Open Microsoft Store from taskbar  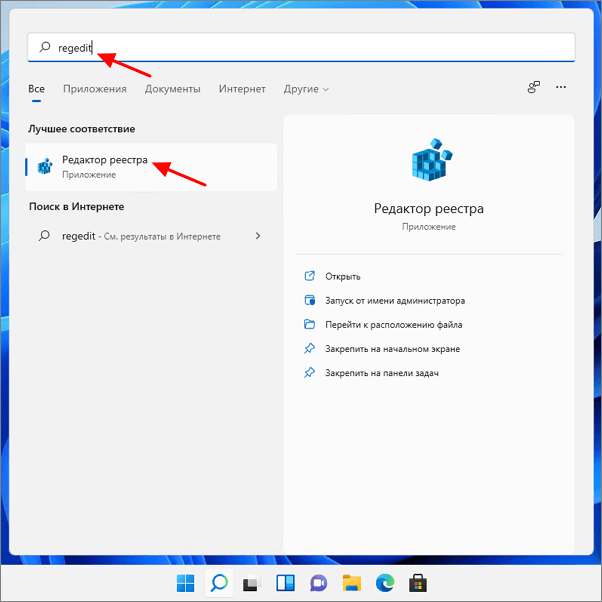pyautogui.click(x=418, y=584)
